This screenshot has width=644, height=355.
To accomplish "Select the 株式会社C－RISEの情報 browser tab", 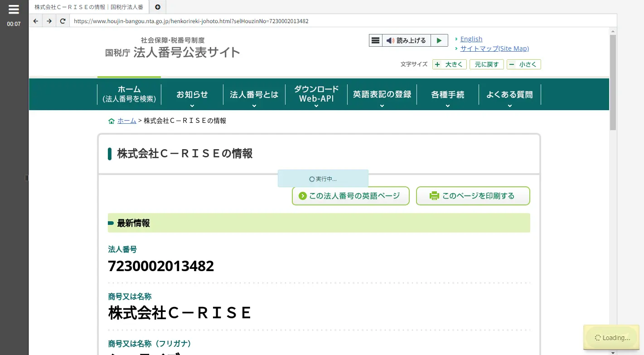I will (89, 7).
